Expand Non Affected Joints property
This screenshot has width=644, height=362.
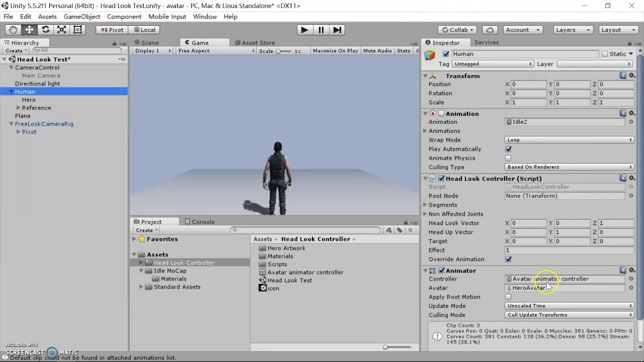point(426,214)
